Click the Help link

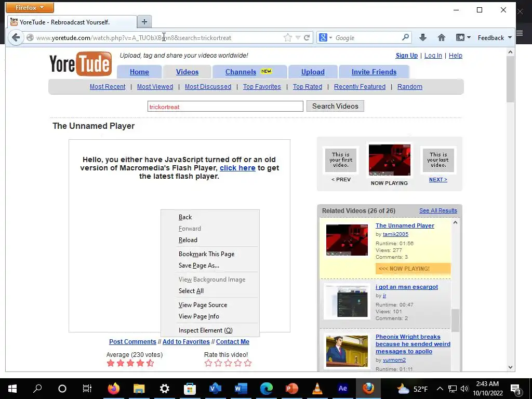[x=455, y=55]
